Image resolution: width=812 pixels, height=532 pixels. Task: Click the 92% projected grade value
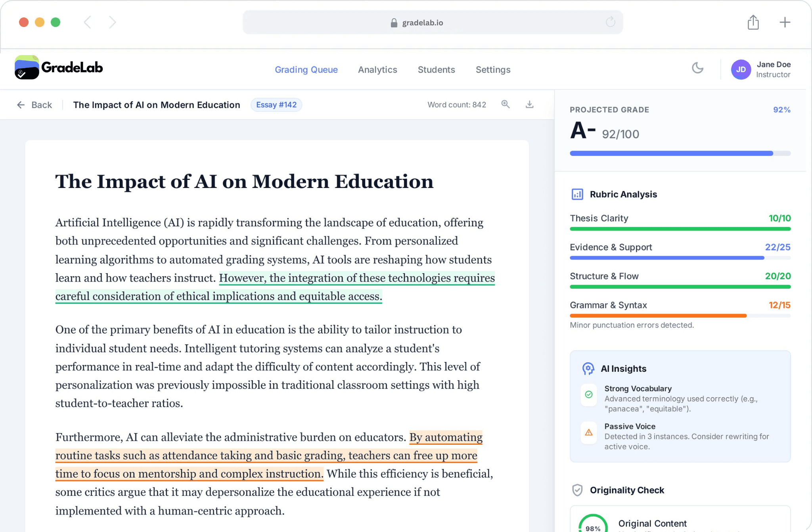[x=781, y=110]
